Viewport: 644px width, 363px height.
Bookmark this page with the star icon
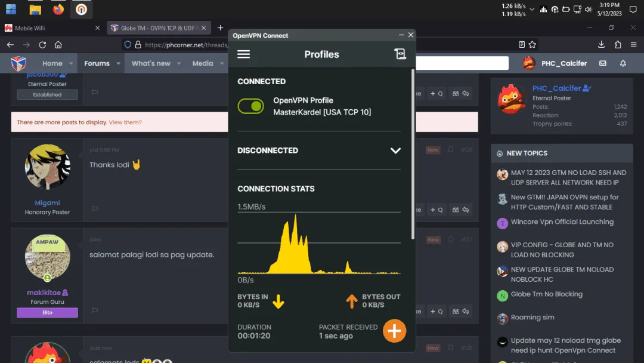pos(532,44)
